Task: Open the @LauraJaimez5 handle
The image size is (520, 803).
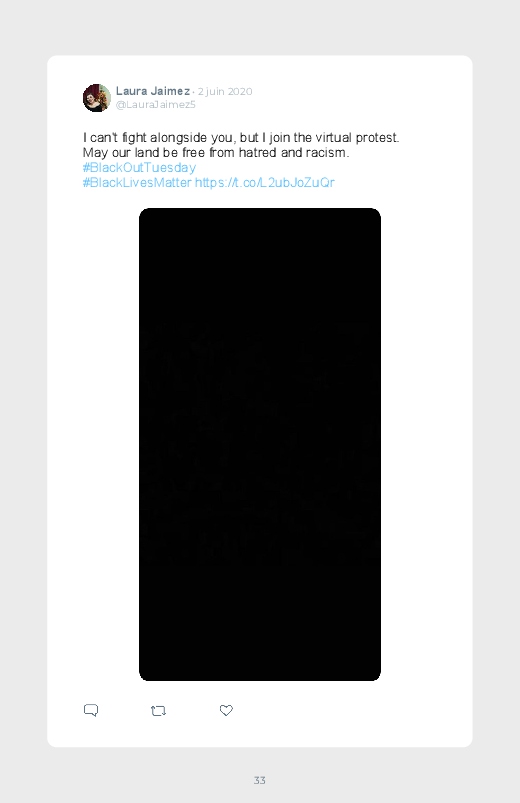Action: click(156, 104)
